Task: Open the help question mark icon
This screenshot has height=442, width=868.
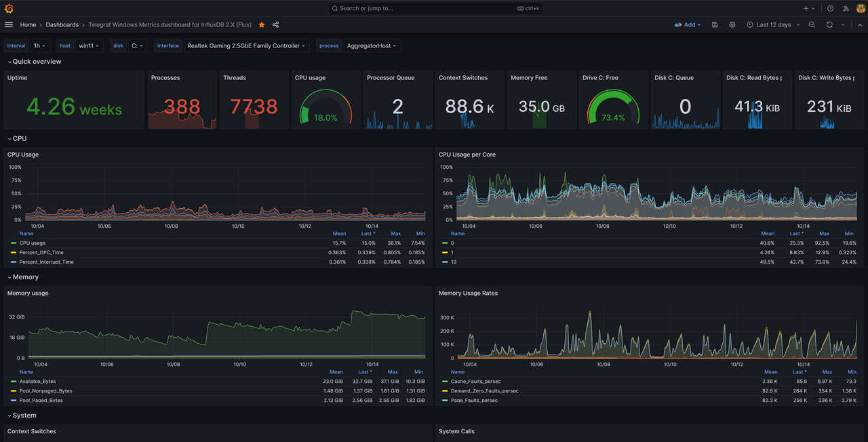Action: (x=830, y=8)
